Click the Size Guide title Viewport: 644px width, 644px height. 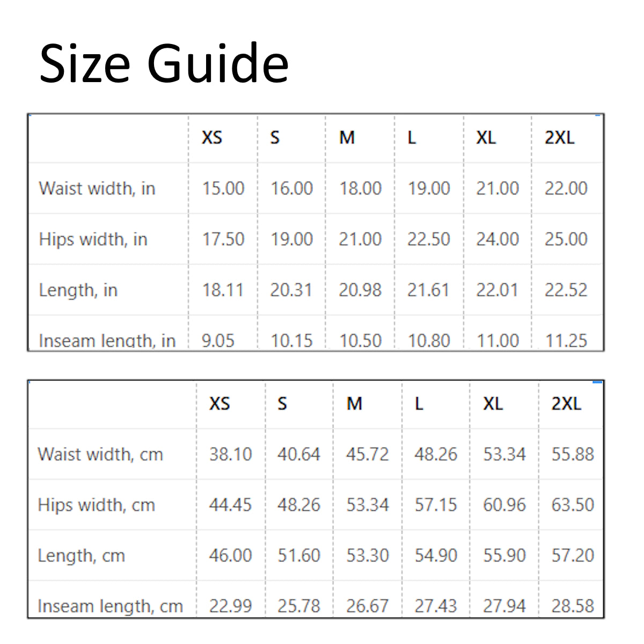click(x=164, y=63)
